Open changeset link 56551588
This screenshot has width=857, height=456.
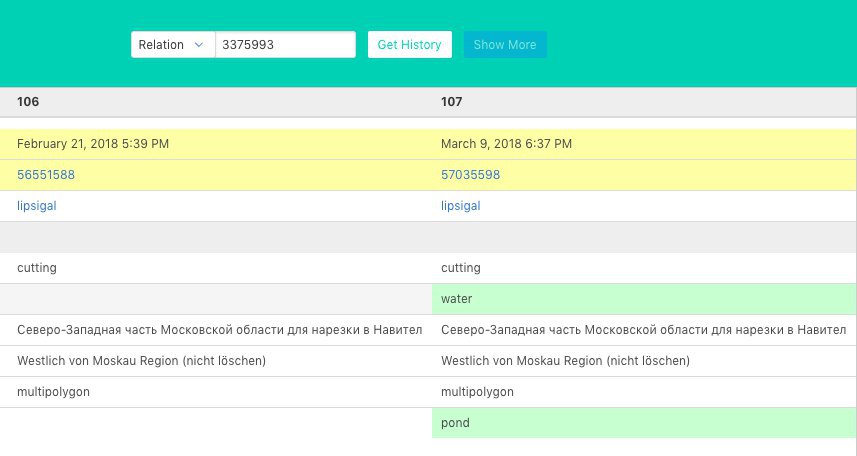[46, 175]
